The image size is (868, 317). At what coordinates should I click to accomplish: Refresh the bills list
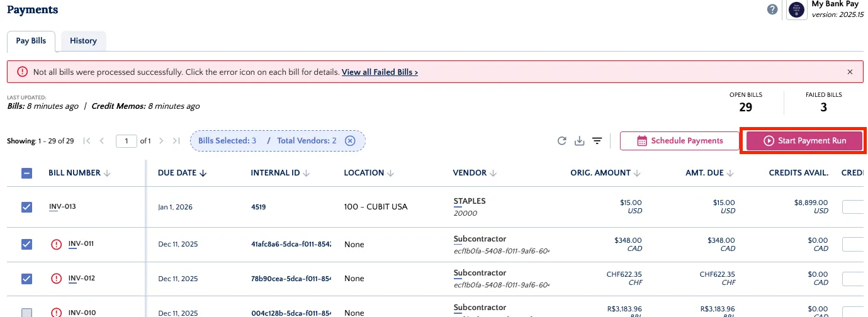(562, 141)
